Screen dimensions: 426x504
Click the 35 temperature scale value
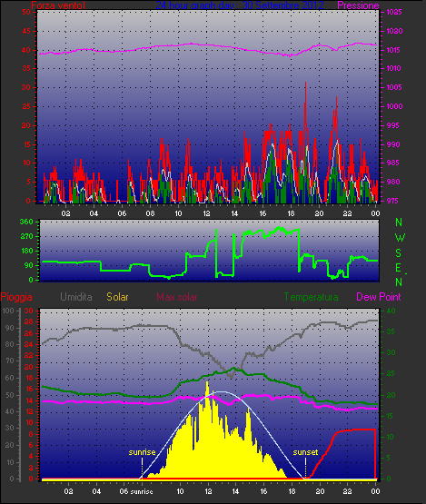(391, 331)
